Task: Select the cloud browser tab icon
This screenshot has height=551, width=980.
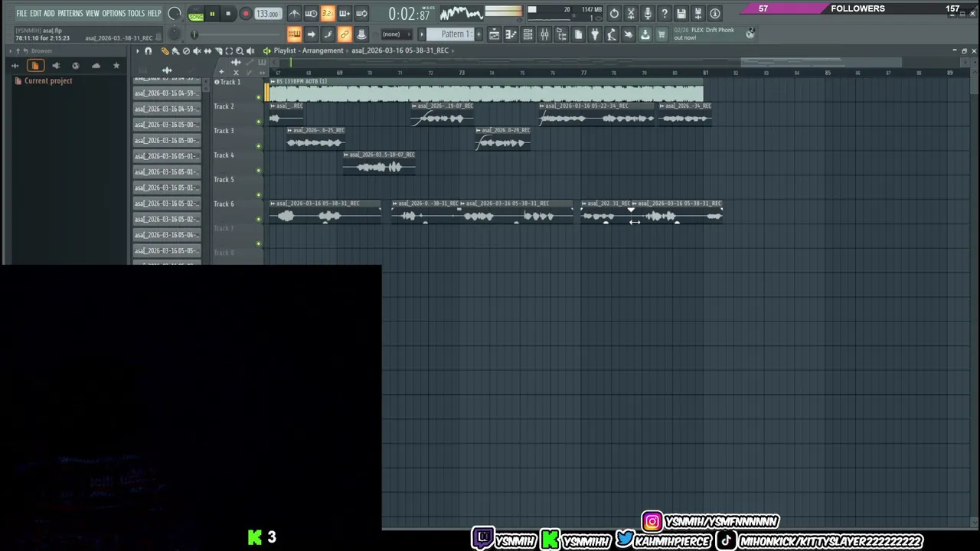Action: [x=96, y=66]
